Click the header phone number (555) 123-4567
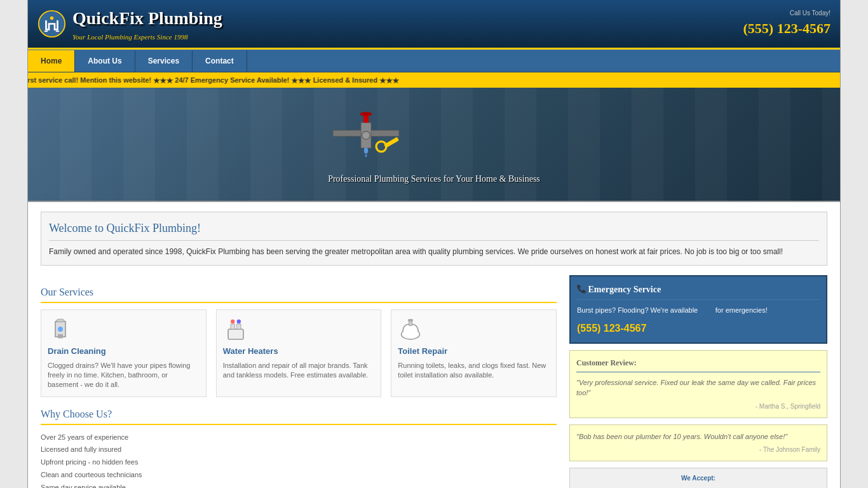Image resolution: width=868 pixels, height=488 pixels. click(786, 29)
